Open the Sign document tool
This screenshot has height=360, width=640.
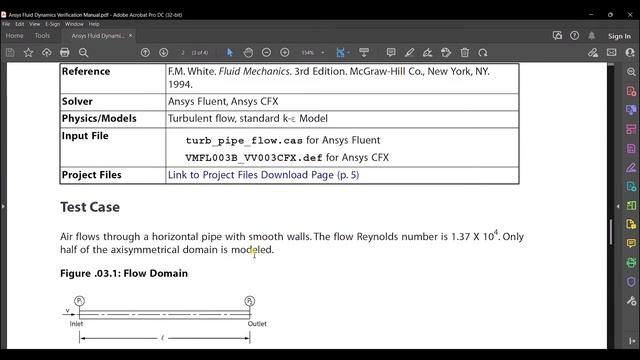[427, 53]
